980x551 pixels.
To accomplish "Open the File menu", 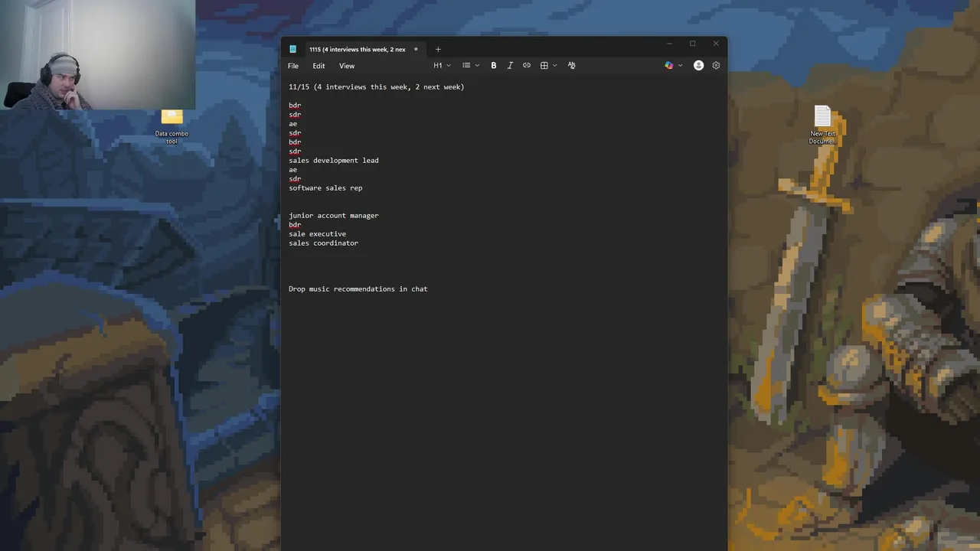I will point(293,66).
